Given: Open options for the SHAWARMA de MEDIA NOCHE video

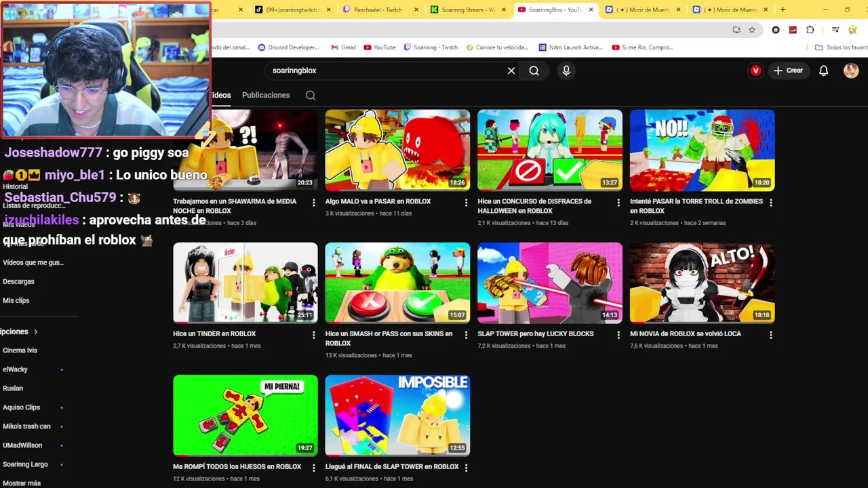Looking at the screenshot, I should (x=313, y=203).
